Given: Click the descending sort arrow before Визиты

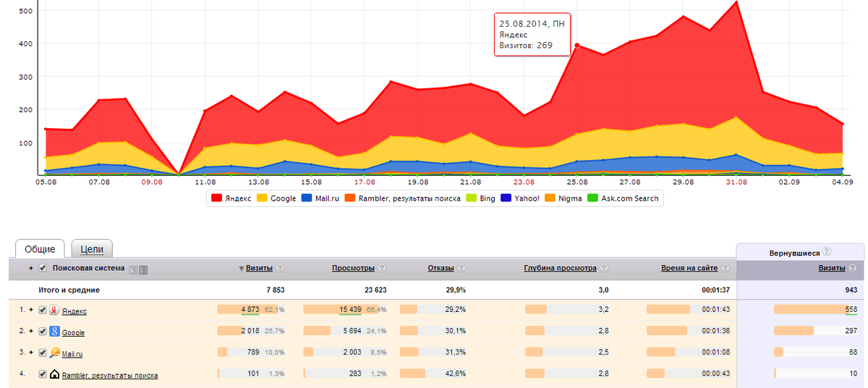Looking at the screenshot, I should pos(242,269).
